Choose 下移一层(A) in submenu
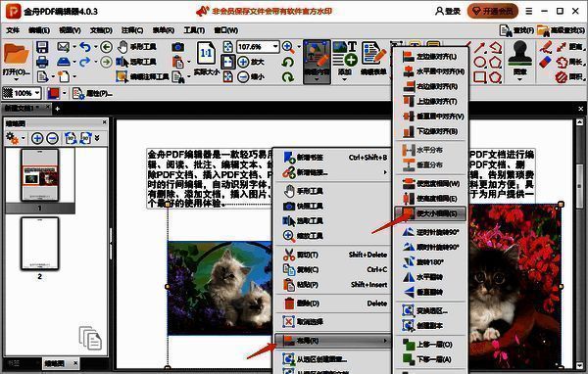Screen dimensions: 588x374 tap(430, 359)
